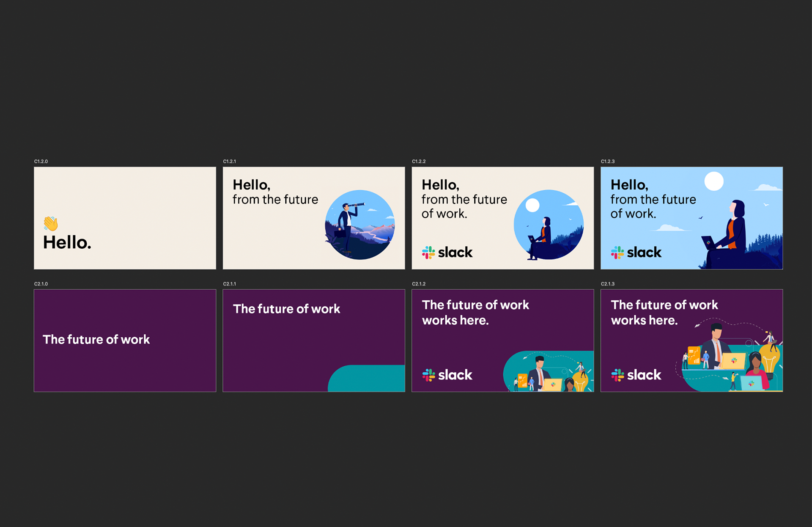Image resolution: width=812 pixels, height=527 pixels.
Task: Select the C1.2.3 light blue sky frame
Action: [692, 218]
